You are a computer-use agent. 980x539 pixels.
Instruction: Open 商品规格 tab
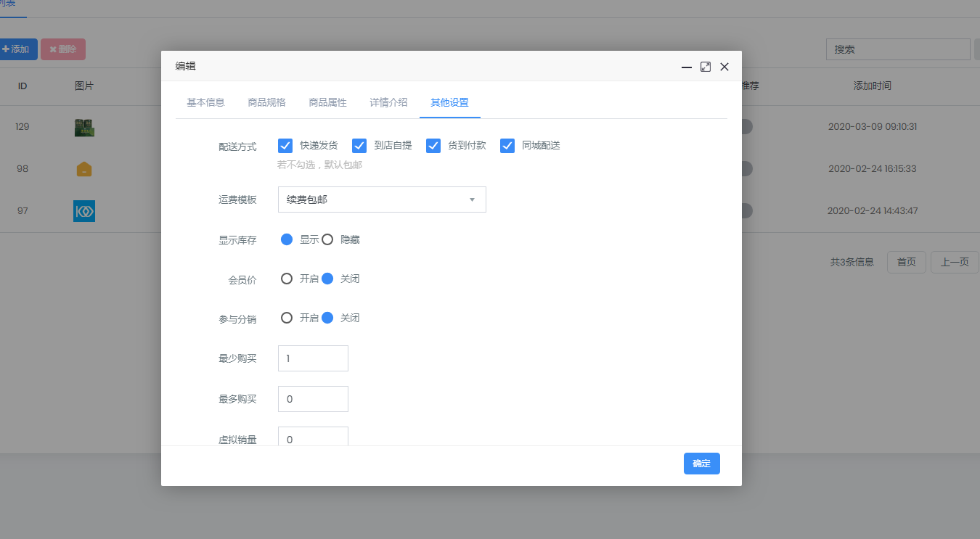pos(266,102)
